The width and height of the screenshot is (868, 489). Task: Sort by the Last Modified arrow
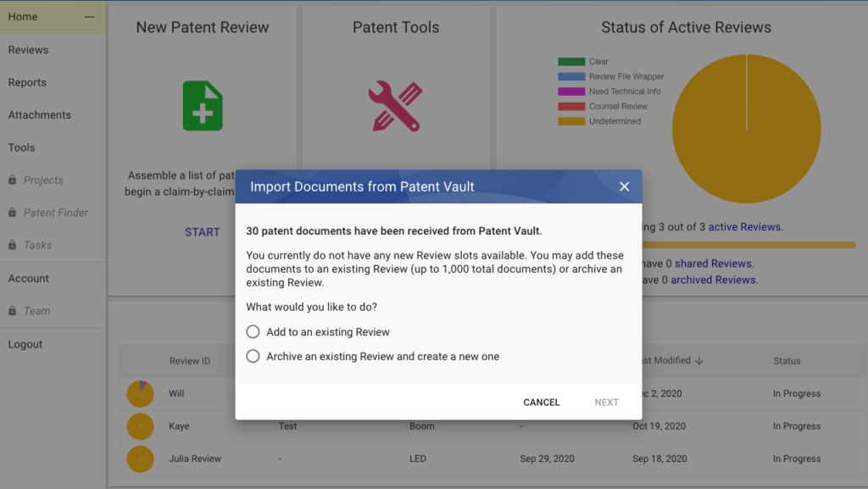(x=699, y=361)
